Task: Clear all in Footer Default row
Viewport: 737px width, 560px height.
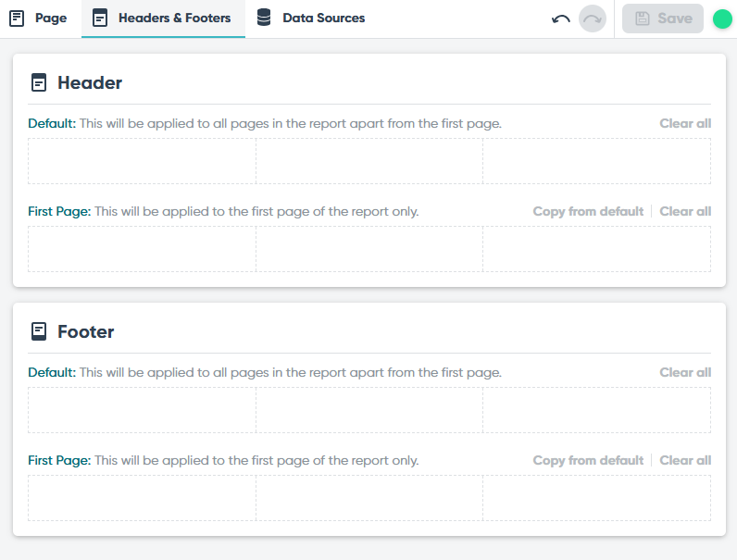Action: (x=685, y=372)
